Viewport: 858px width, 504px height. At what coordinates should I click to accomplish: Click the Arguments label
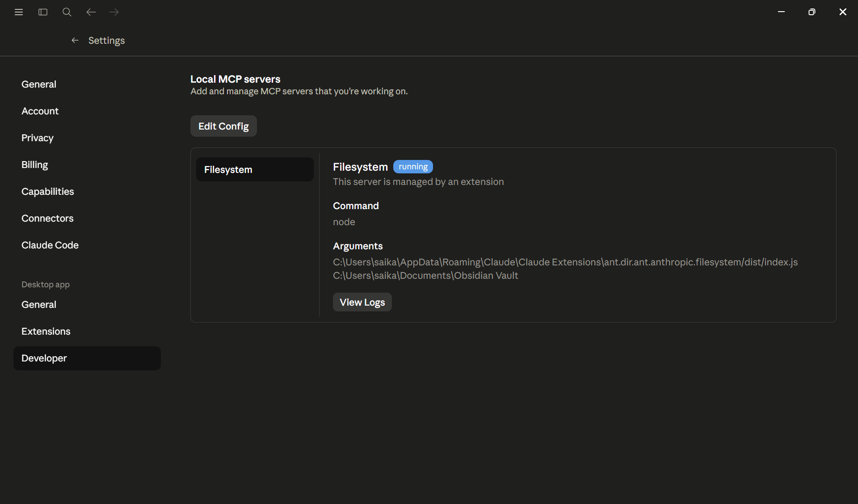coord(357,246)
